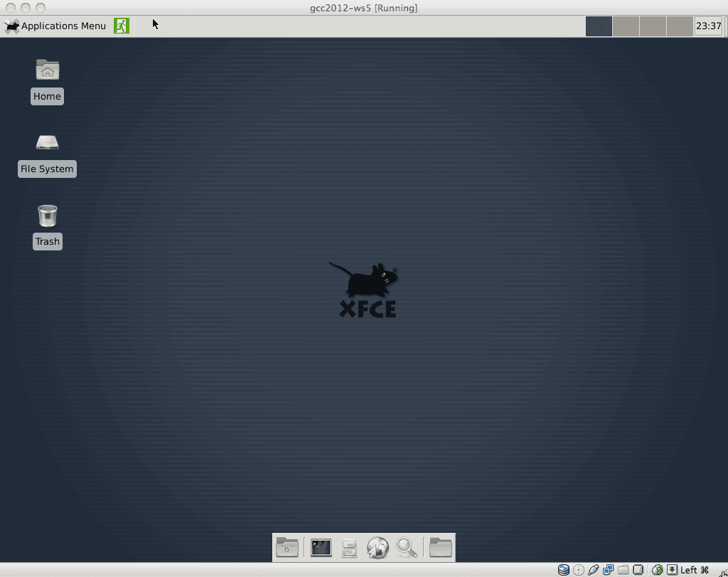
Task: Click the VirtualBox USB devices icon
Action: click(594, 570)
